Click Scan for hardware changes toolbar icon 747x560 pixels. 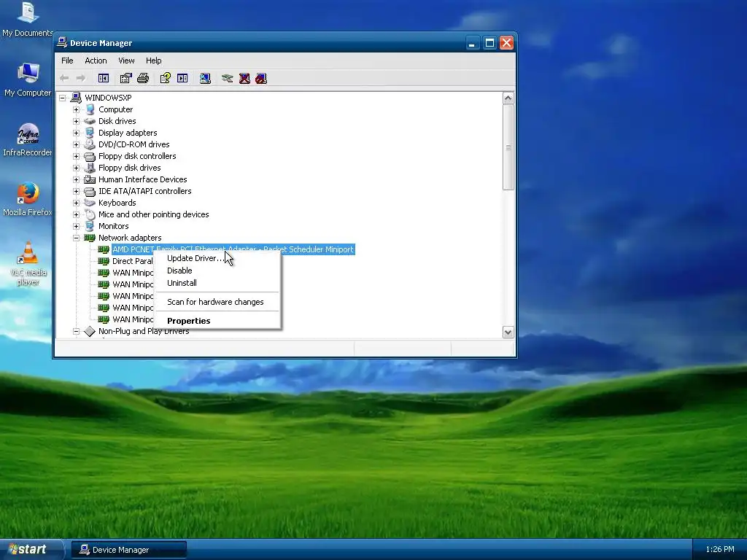point(205,78)
